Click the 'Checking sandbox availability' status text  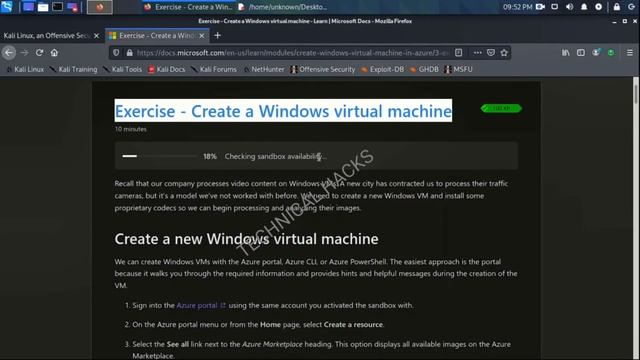pos(276,156)
